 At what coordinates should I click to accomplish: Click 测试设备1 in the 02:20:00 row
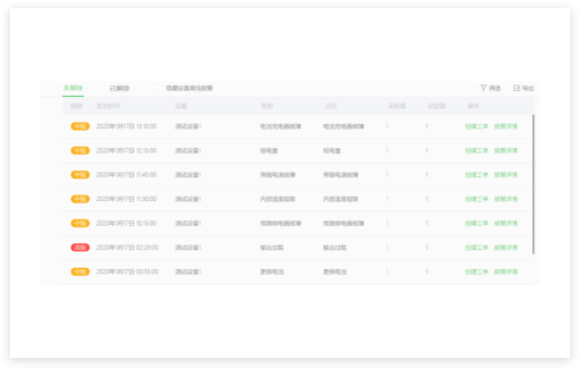pos(188,248)
